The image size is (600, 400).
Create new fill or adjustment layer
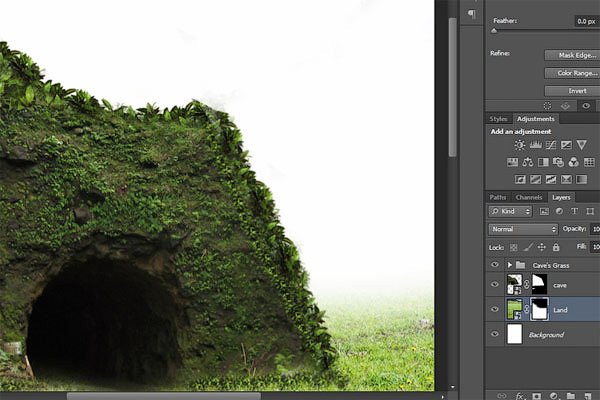[554, 396]
